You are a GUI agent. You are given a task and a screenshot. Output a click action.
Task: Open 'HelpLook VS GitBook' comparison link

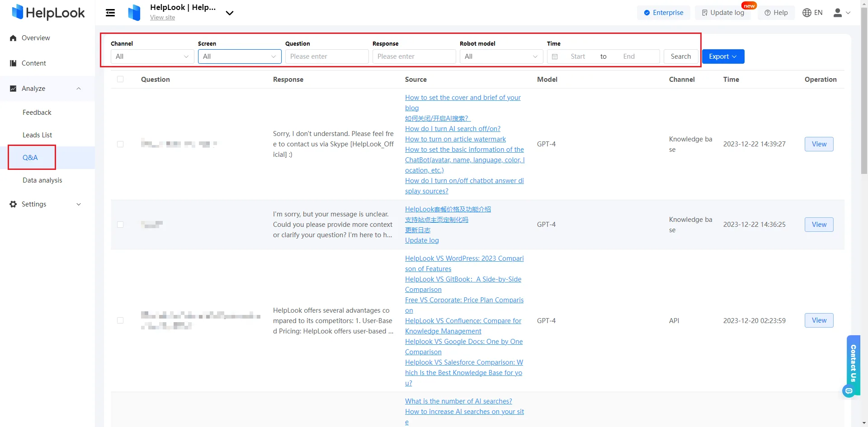click(463, 284)
